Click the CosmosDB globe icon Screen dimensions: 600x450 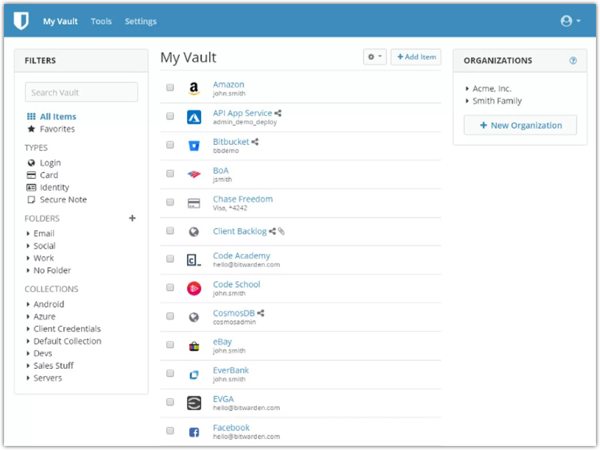pyautogui.click(x=194, y=317)
